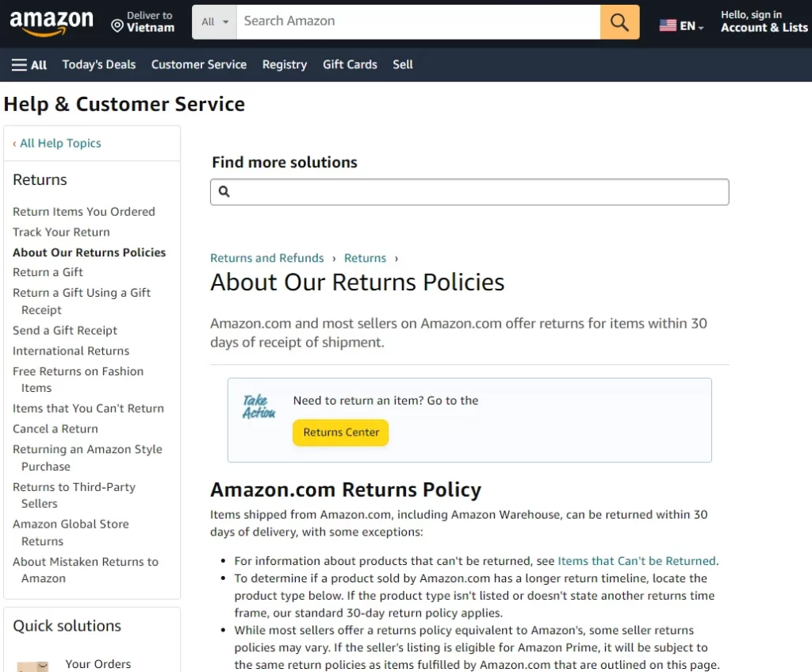
Task: Open the search category All dropdown
Action: pyautogui.click(x=214, y=22)
